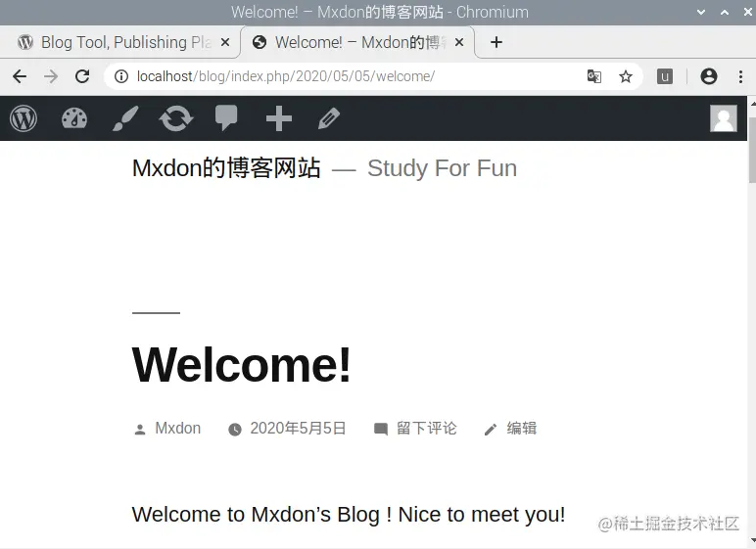This screenshot has height=549, width=756.
Task: Open the Chromium profile account icon
Action: coord(708,76)
